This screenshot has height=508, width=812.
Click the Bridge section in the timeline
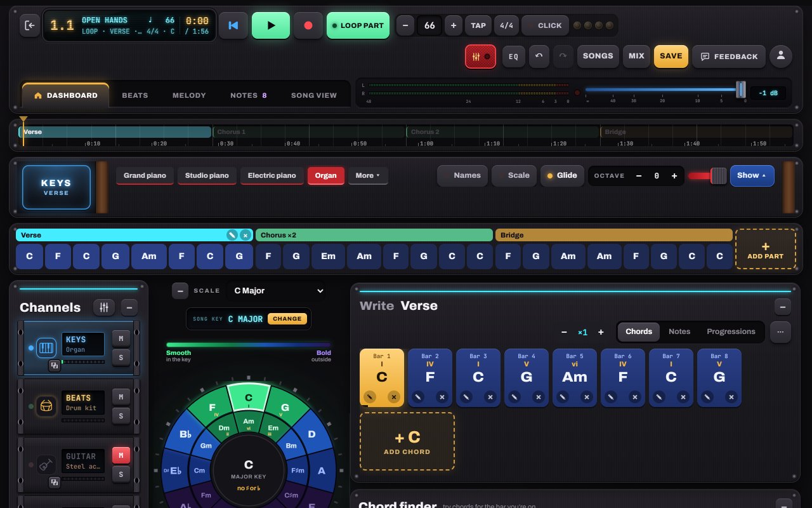coord(697,132)
